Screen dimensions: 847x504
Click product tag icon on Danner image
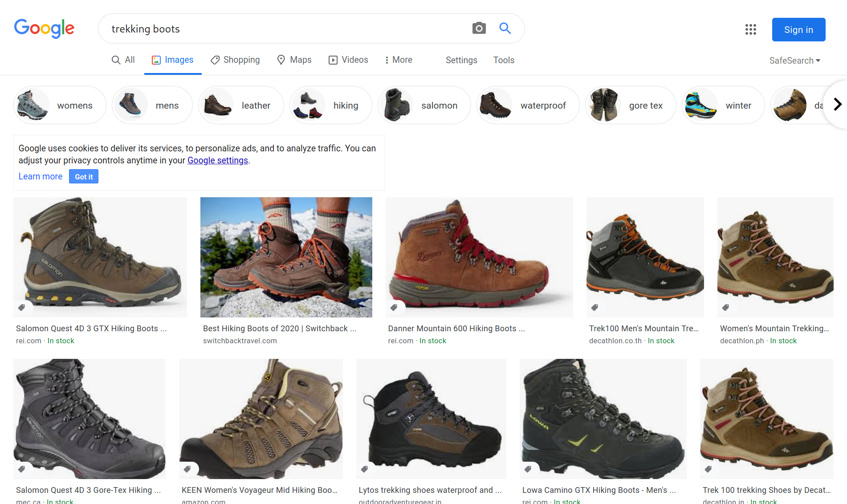[x=394, y=307]
